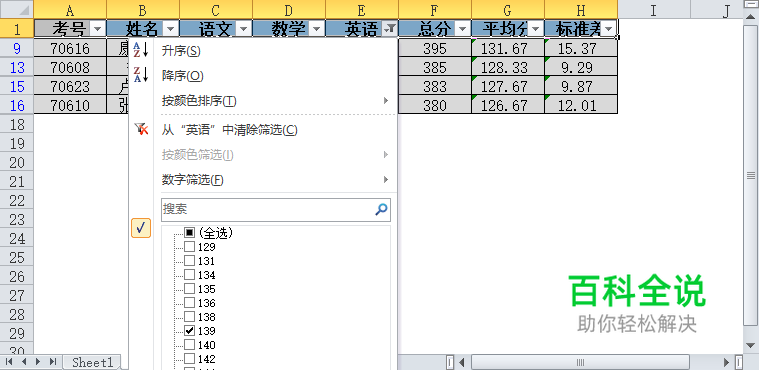Viewport: 759px width, 370px height.
Task: Select cell with 考号 70623
Action: coord(70,86)
